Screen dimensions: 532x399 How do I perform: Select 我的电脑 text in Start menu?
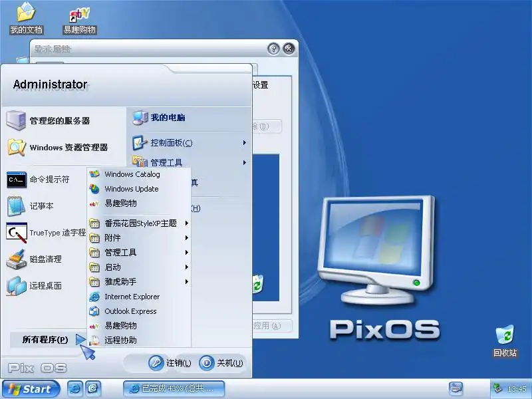click(168, 118)
